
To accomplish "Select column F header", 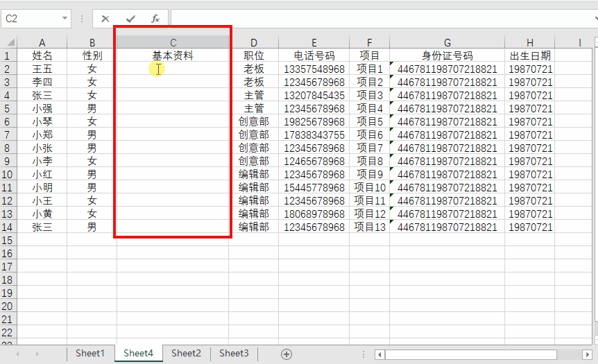I will (x=369, y=42).
